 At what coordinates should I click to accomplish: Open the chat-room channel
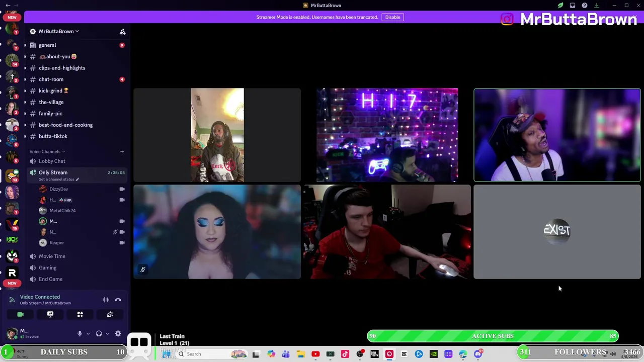pyautogui.click(x=77, y=79)
